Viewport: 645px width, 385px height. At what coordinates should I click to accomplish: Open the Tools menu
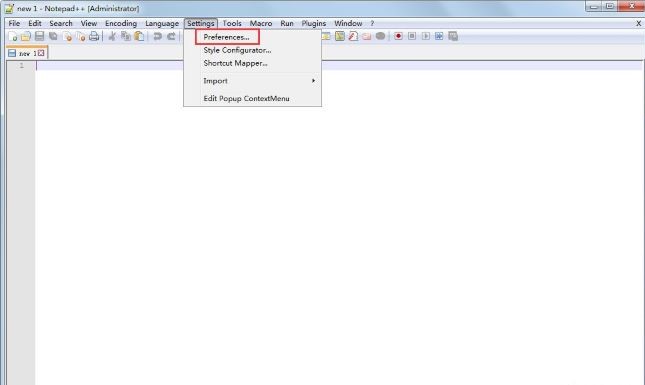point(232,23)
